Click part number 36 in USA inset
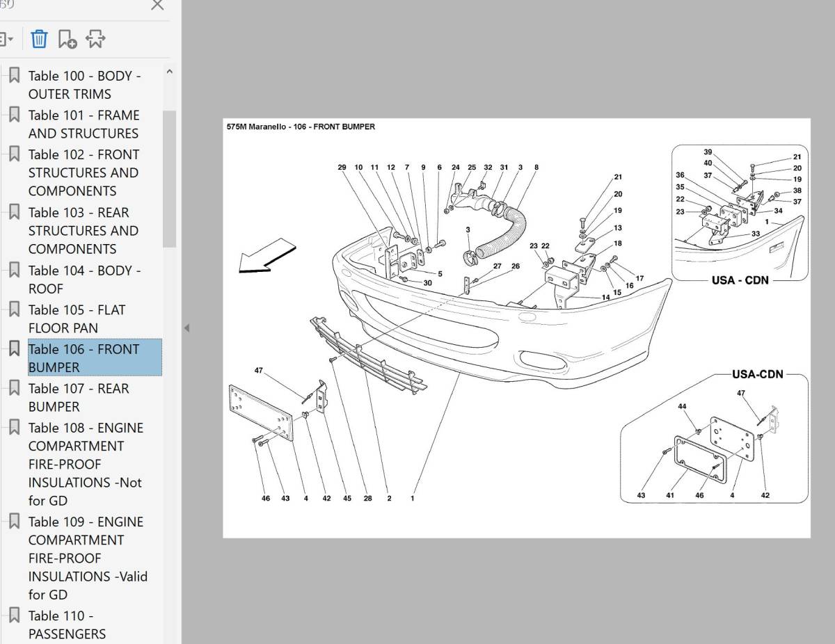835x644 pixels. 680,175
